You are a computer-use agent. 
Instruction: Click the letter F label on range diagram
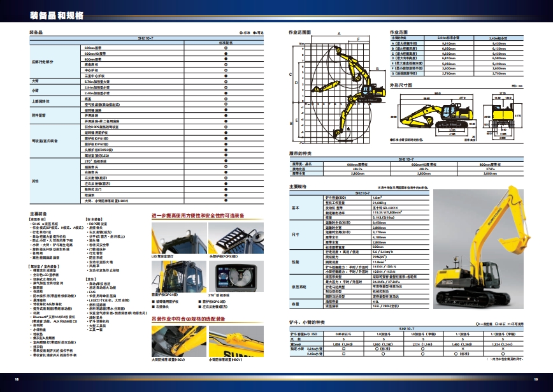coord(359,39)
